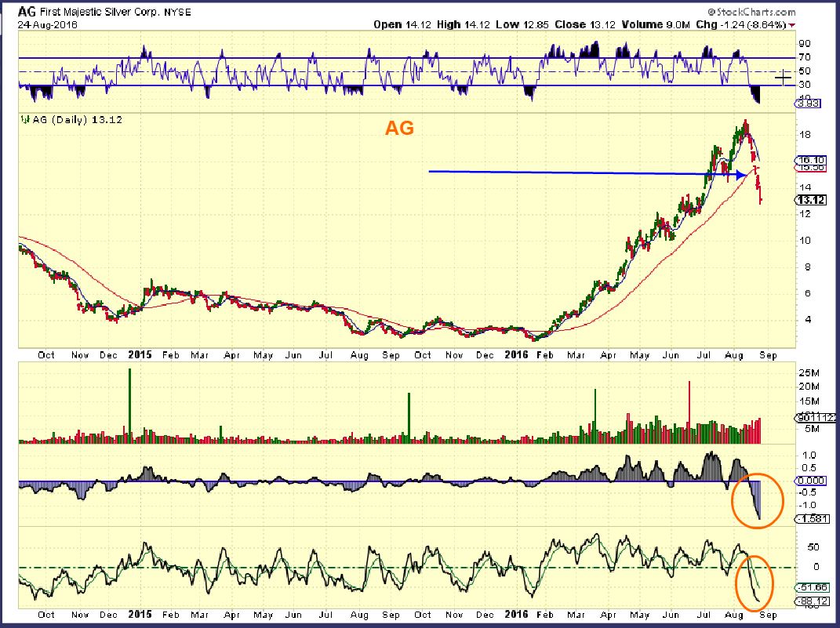Click the High 14.12 value in header
This screenshot has height=628, width=840.
[x=463, y=24]
